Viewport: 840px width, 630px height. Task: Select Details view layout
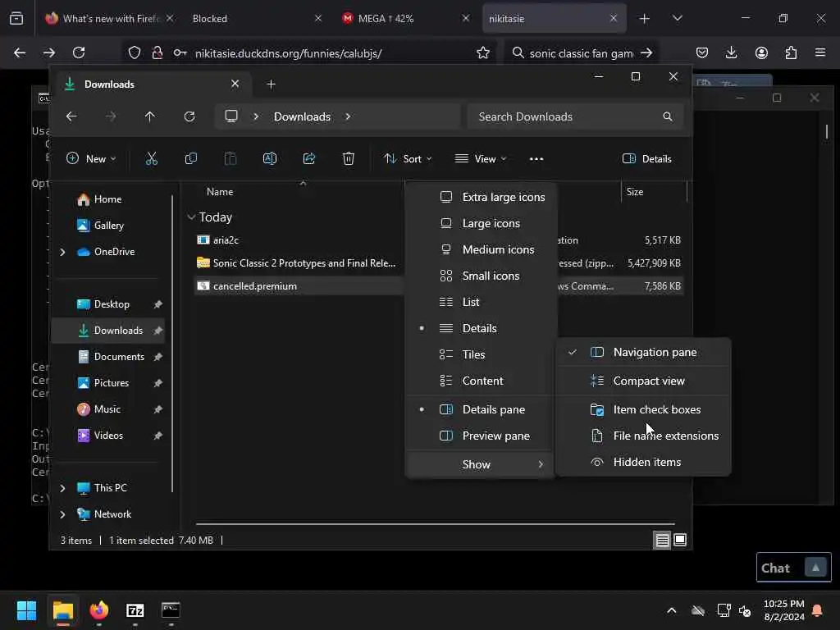(480, 328)
